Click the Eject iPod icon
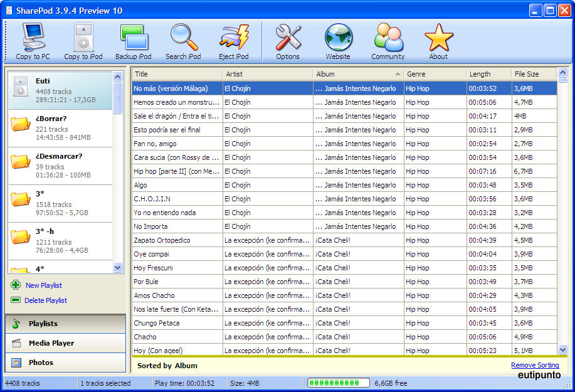 coord(234,36)
